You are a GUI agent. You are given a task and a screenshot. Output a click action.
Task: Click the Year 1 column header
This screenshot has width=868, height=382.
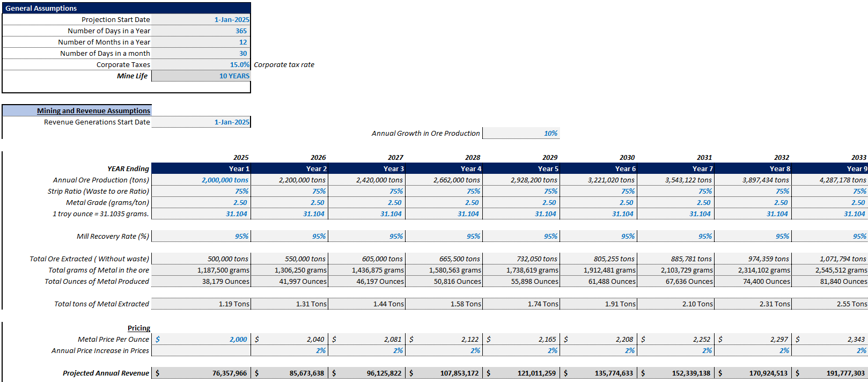point(201,168)
